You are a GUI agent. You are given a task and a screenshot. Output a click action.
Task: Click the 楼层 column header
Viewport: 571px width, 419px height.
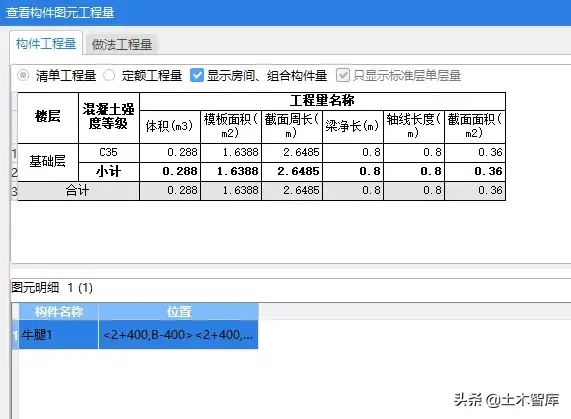[x=48, y=118]
